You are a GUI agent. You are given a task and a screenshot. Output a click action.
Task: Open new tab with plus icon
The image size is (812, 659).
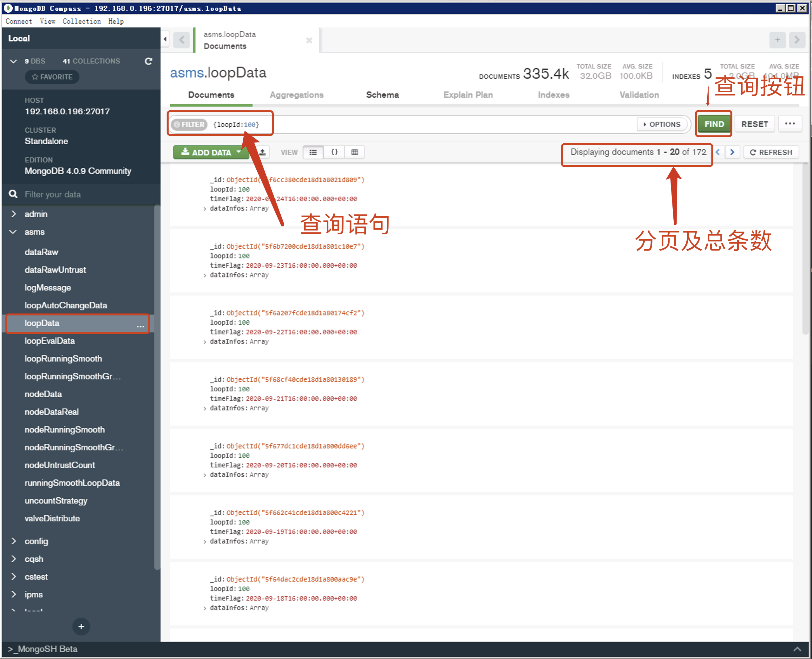[777, 40]
